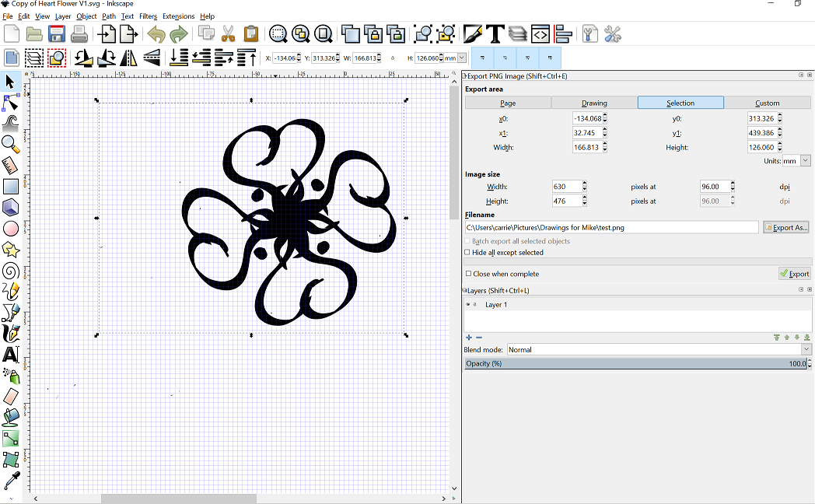Raise Layer 1 to top with arrow icon

(x=776, y=338)
